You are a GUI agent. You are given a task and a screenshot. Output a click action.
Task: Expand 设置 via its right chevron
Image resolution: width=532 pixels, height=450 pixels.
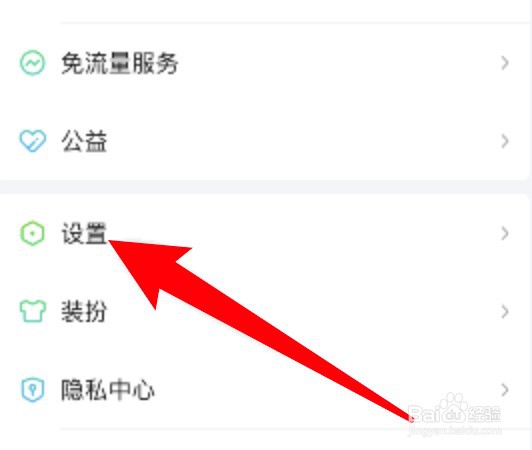pos(505,233)
